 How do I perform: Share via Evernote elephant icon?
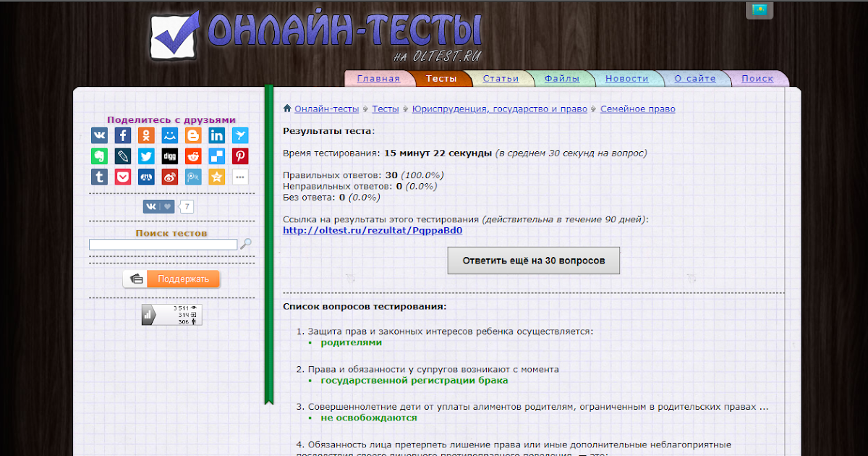[99, 156]
